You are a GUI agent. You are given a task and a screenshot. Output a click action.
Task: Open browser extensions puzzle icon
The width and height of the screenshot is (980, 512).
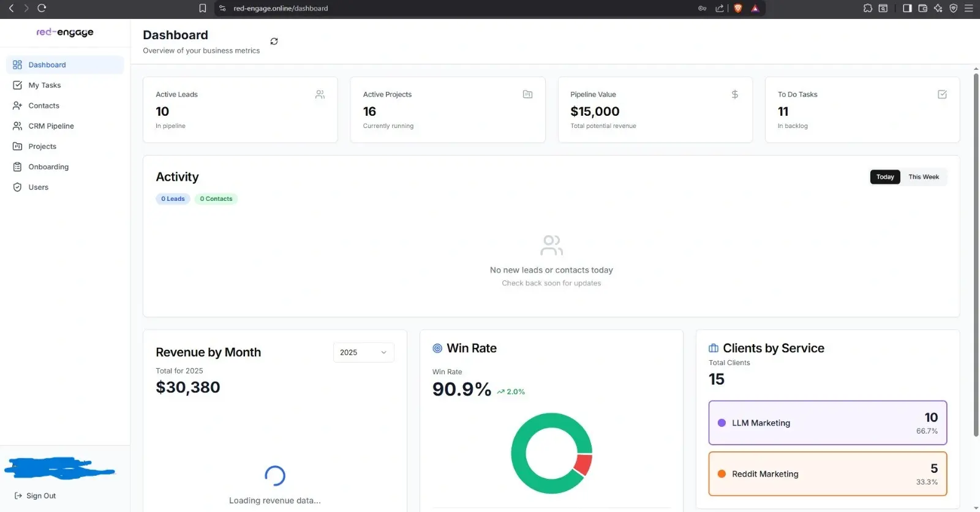click(868, 8)
